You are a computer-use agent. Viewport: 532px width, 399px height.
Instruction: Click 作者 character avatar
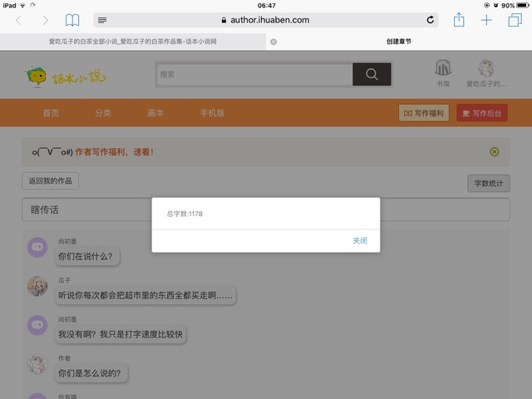37,364
